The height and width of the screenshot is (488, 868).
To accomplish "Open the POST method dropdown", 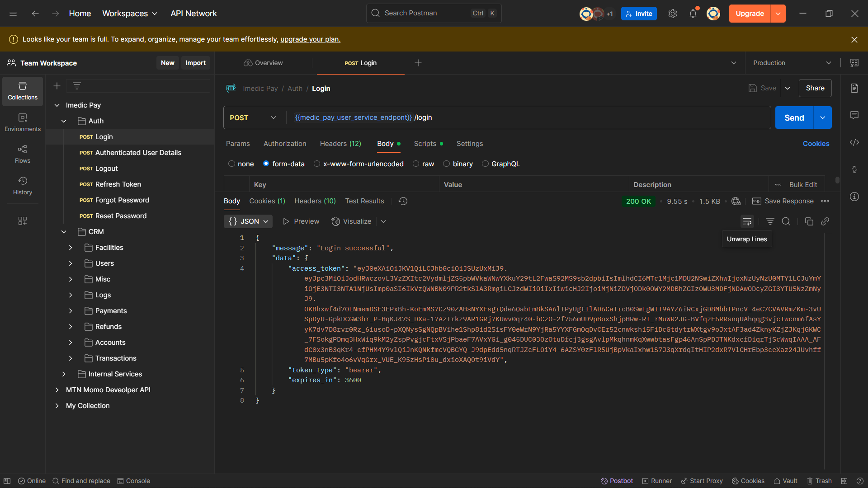I will point(253,117).
